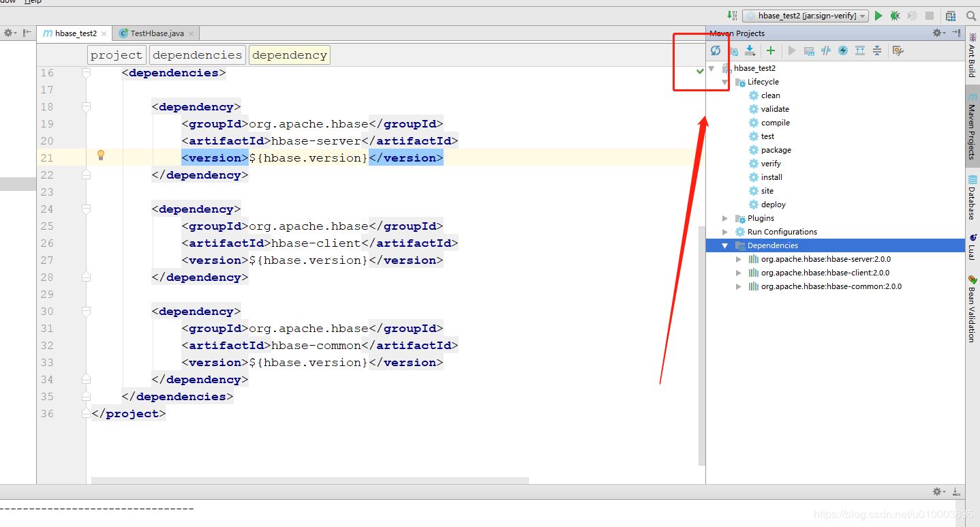Click the hbase-server artifactId text on line 20
The image size is (980, 527).
(x=316, y=141)
